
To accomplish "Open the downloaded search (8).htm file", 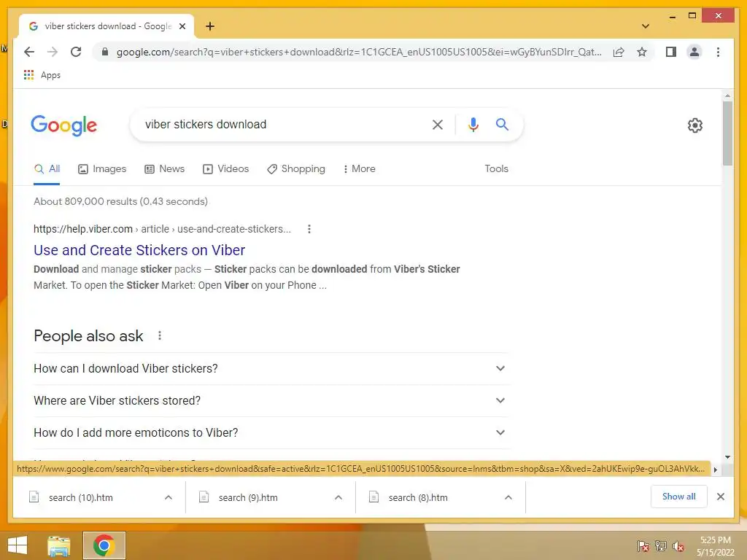I will (418, 497).
